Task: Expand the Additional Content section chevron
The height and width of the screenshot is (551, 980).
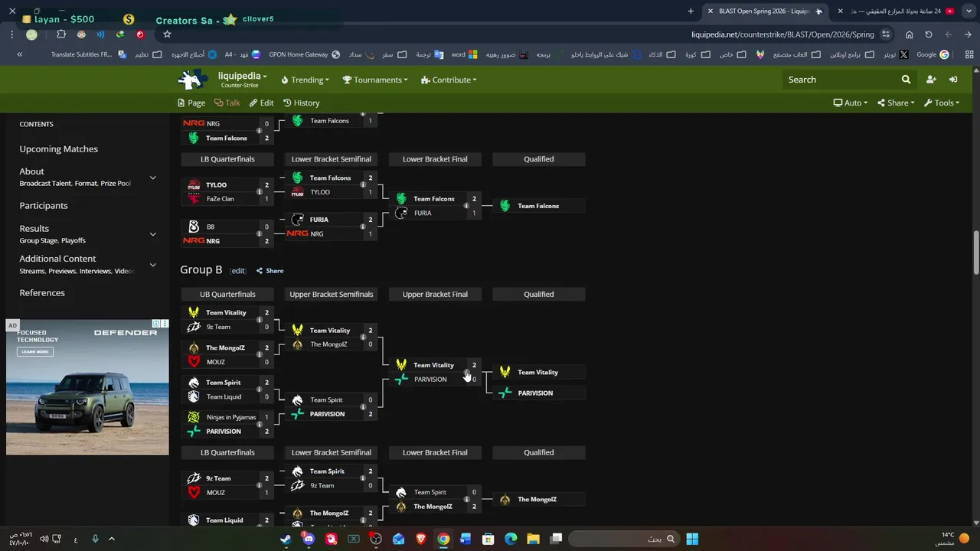Action: 152,265
